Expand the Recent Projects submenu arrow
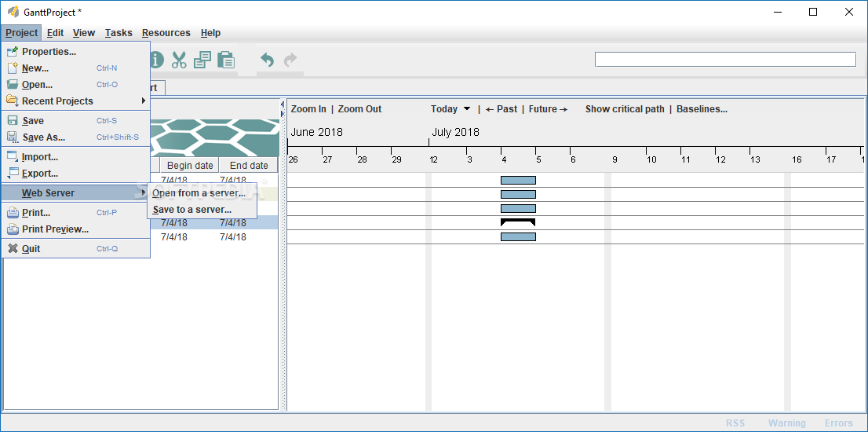This screenshot has height=432, width=868. pyautogui.click(x=144, y=101)
